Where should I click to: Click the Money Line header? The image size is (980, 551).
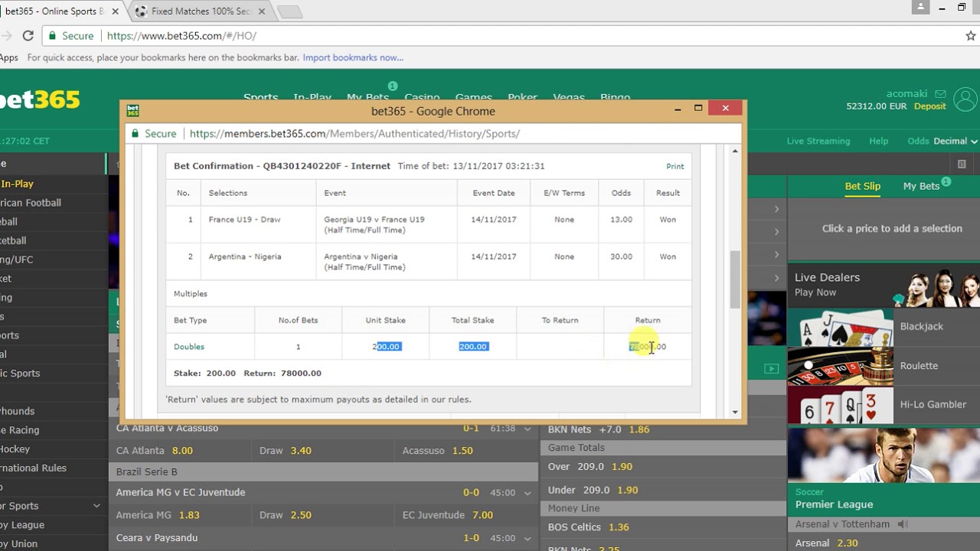(x=663, y=508)
